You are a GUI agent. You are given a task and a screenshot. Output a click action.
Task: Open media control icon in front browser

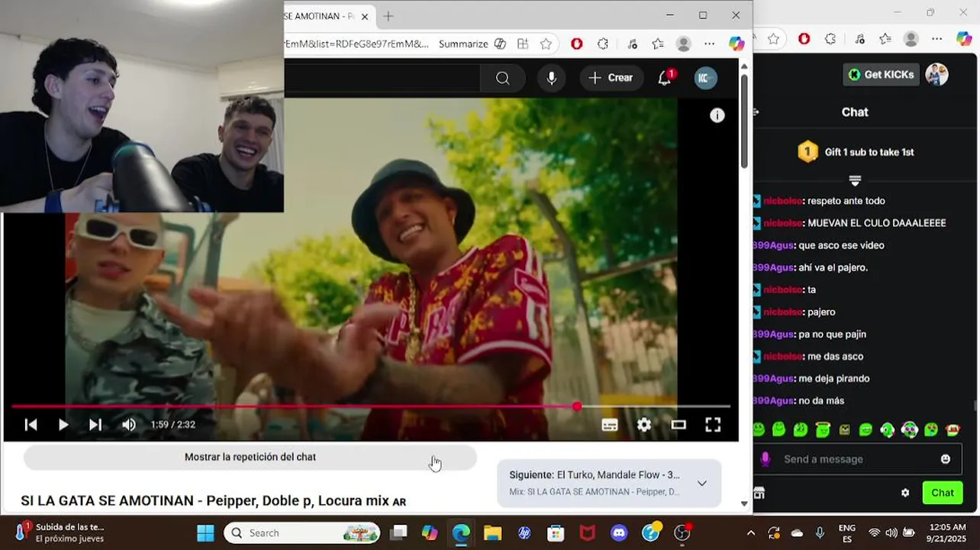point(632,44)
